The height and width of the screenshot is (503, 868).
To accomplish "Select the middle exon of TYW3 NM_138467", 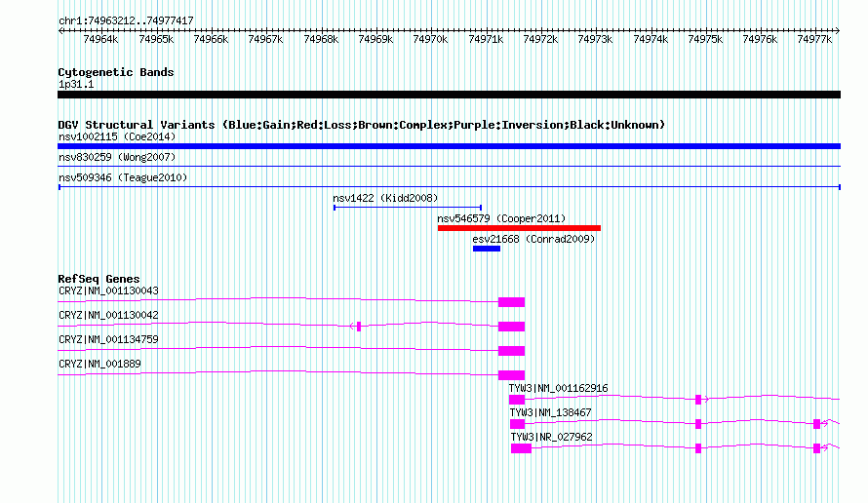I will [x=698, y=424].
